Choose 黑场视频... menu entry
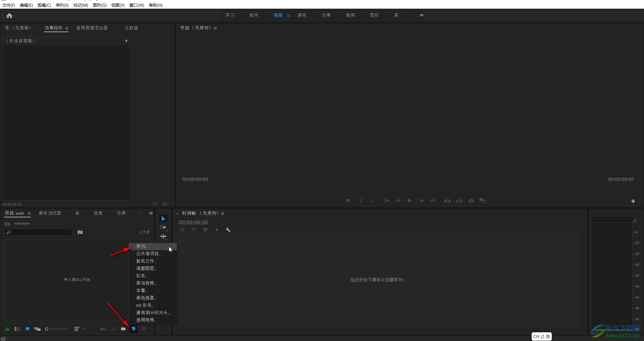 click(153, 283)
